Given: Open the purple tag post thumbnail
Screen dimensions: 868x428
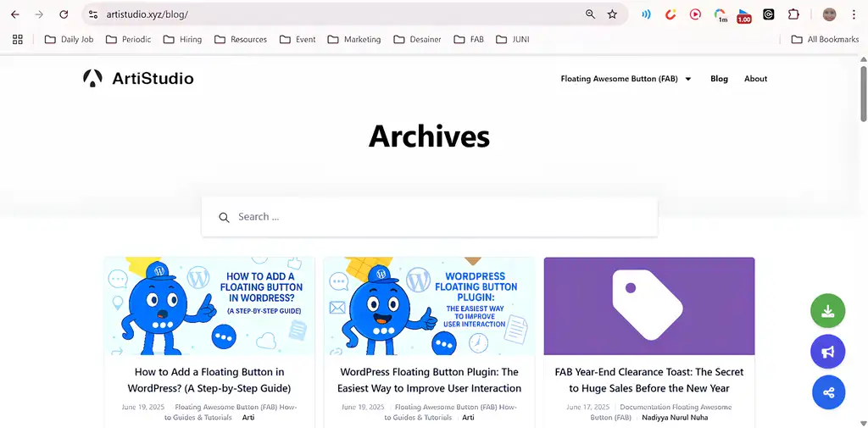Looking at the screenshot, I should tap(648, 306).
